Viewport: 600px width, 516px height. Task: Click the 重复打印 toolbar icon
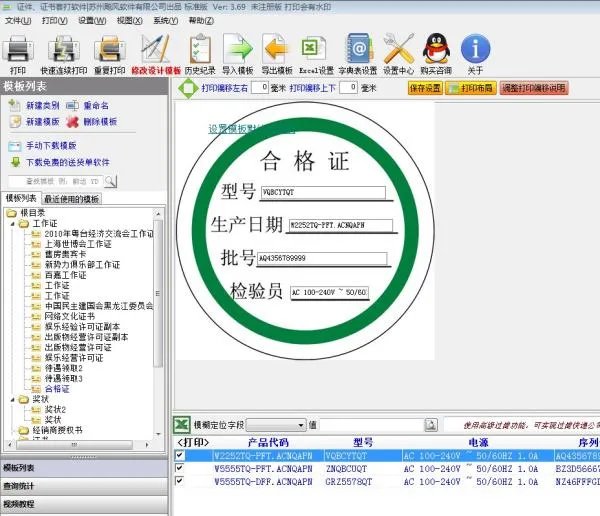point(110,48)
